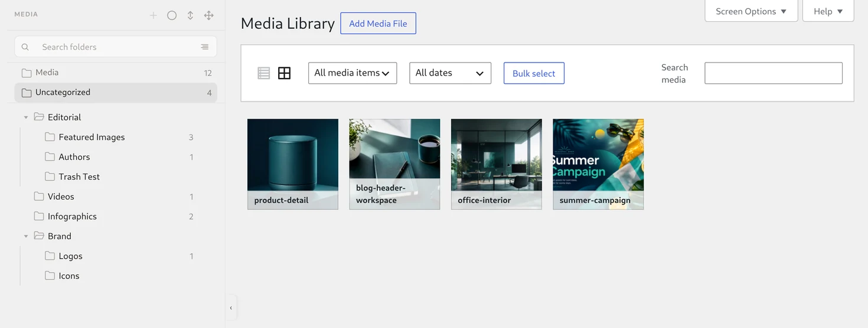This screenshot has width=868, height=328.
Task: Switch to list view icon
Action: 264,73
